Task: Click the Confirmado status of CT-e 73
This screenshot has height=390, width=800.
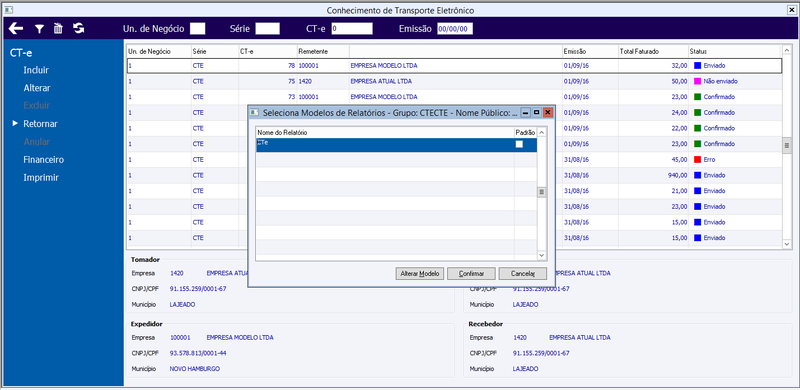Action: tap(719, 96)
